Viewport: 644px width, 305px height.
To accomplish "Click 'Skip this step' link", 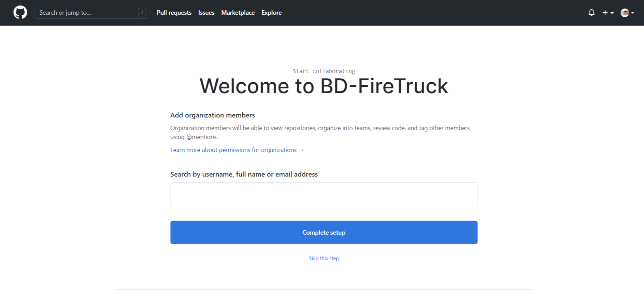I will 324,259.
